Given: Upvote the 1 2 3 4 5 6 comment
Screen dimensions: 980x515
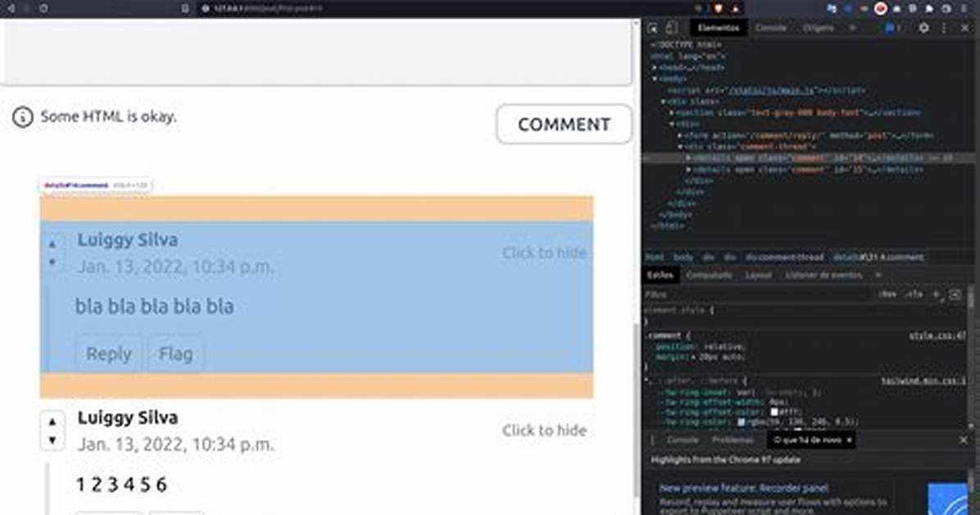Looking at the screenshot, I should point(52,422).
